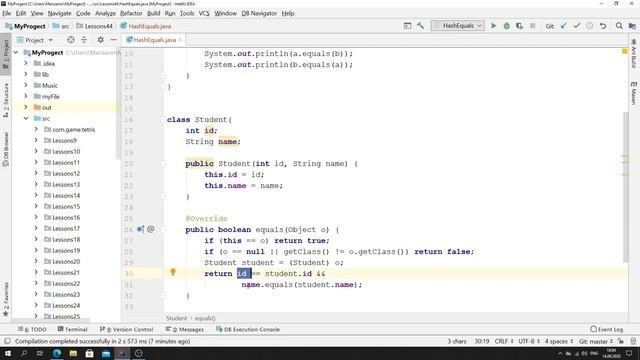Image resolution: width=640 pixels, height=360 pixels.
Task: Open Search Everywhere magnifier icon
Action: tap(619, 26)
